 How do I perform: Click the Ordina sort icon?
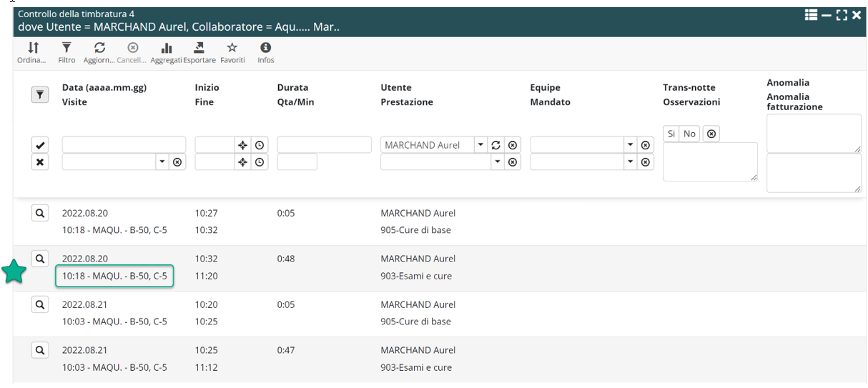[33, 49]
